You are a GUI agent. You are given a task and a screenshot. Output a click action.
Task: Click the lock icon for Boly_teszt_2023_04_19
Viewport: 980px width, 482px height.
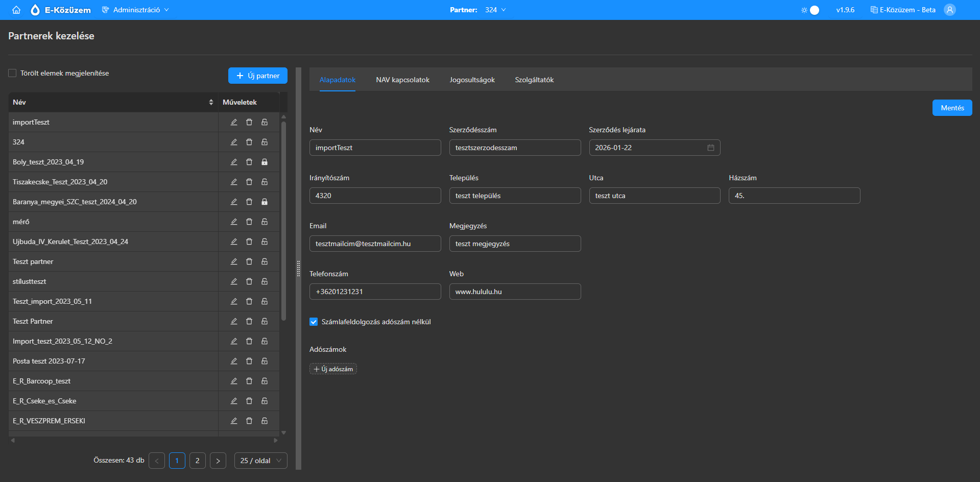coord(265,162)
